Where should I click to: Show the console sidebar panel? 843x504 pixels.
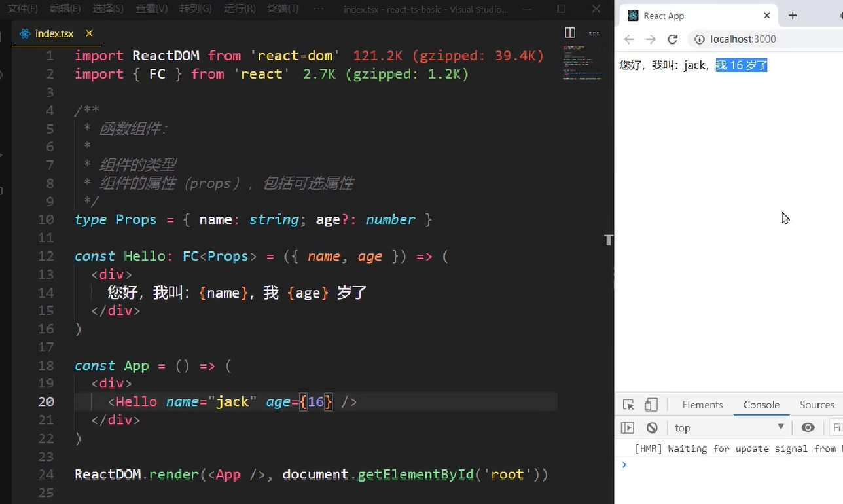coord(628,428)
